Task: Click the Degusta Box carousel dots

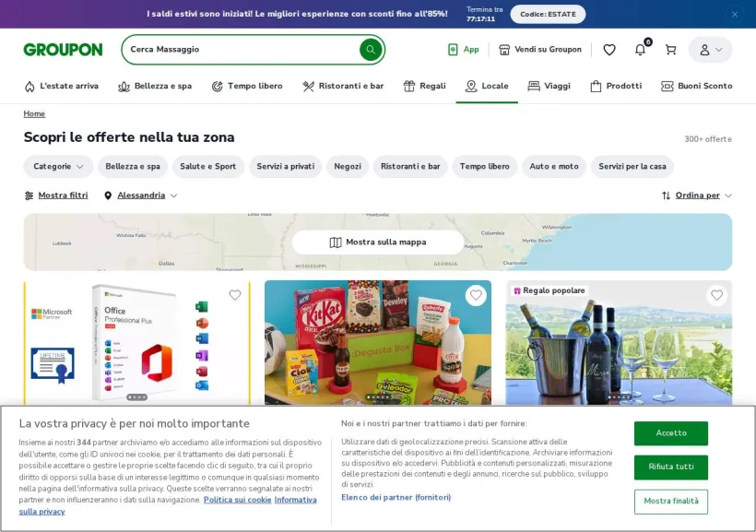Action: coord(378,397)
